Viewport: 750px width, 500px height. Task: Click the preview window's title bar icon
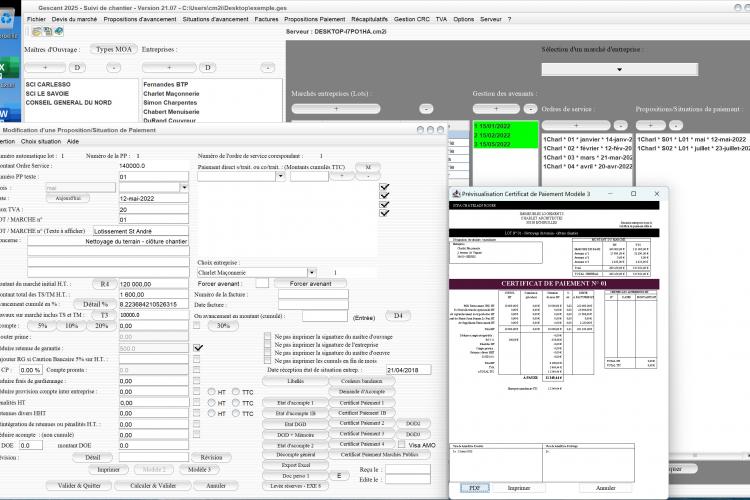[x=456, y=194]
